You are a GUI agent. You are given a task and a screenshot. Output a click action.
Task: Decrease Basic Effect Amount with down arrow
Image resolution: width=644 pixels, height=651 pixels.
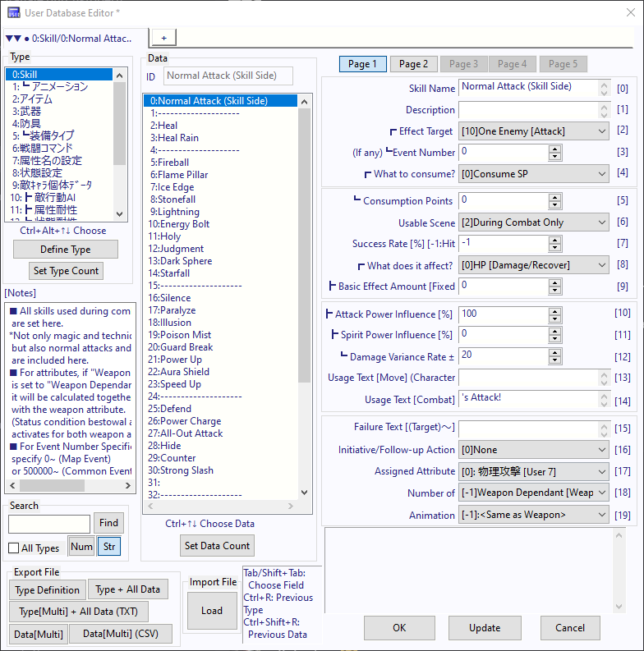[x=554, y=291]
